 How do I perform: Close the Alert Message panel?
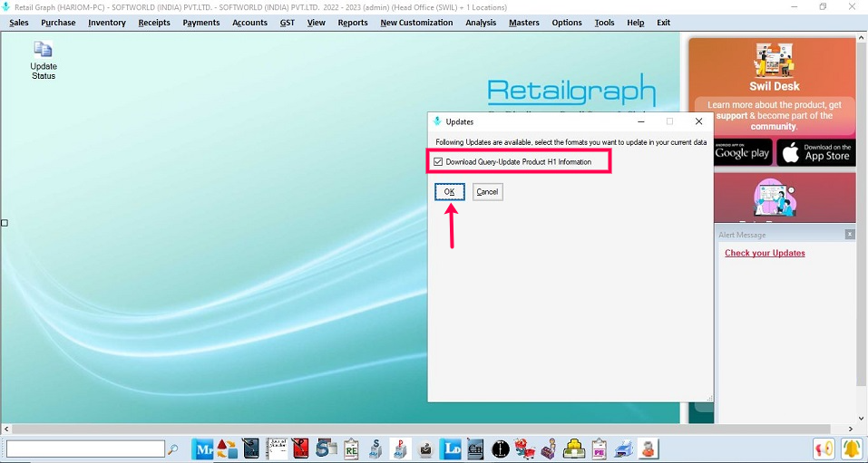(850, 235)
